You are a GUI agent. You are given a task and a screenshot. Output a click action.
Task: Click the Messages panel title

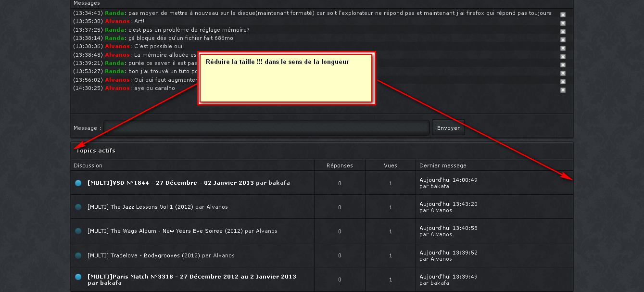87,3
